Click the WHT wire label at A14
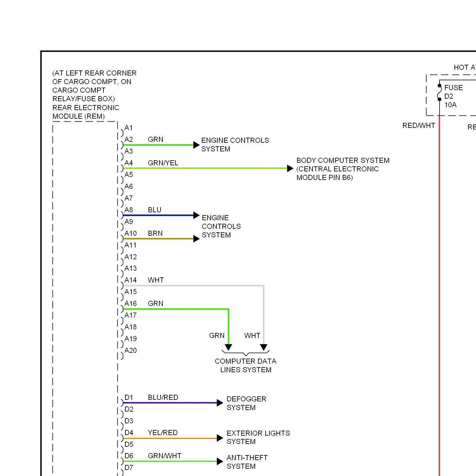 [156, 280]
